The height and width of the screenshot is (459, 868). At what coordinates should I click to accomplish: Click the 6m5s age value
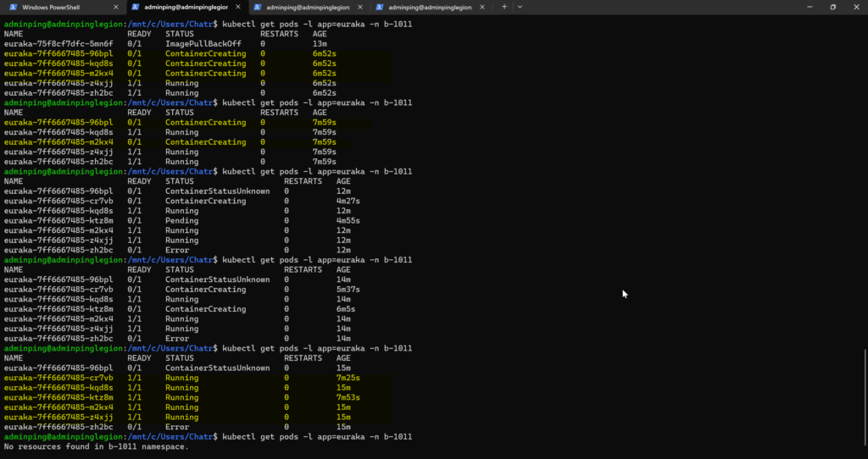346,309
